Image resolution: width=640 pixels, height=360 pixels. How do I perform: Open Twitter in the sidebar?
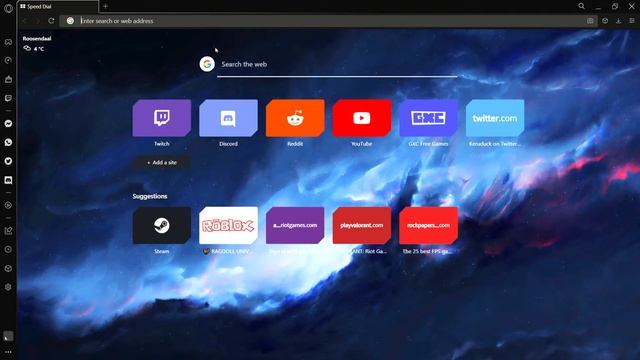pos(8,161)
